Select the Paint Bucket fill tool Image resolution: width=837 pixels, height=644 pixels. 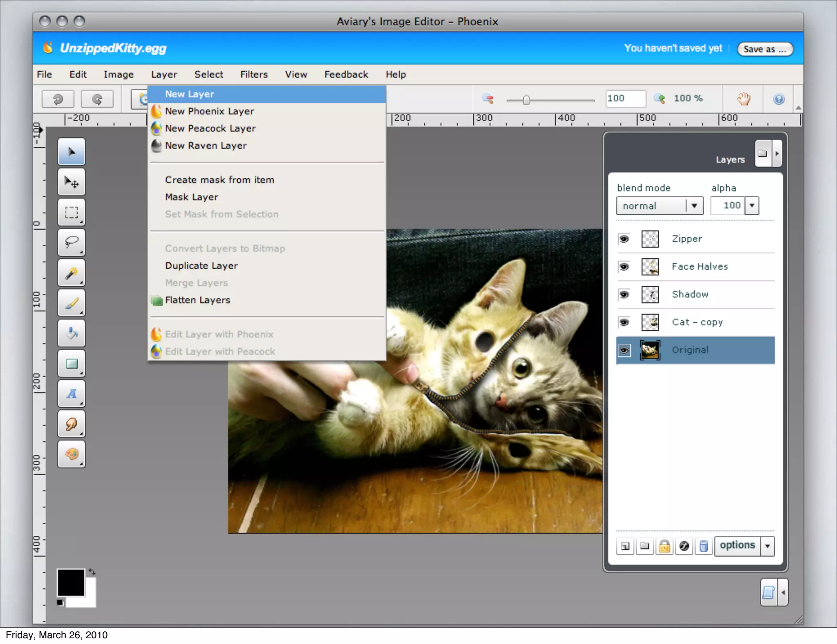pos(72,333)
